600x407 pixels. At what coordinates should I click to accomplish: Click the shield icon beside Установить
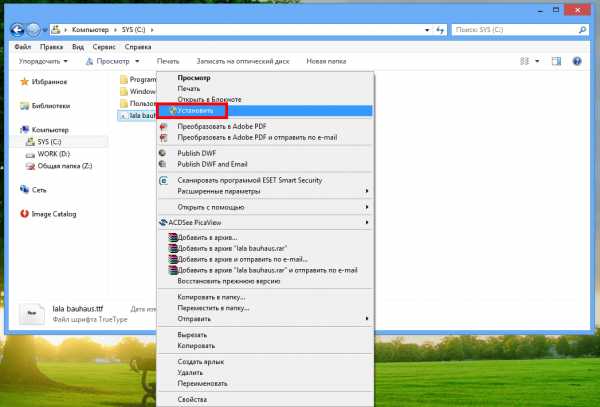tap(173, 111)
